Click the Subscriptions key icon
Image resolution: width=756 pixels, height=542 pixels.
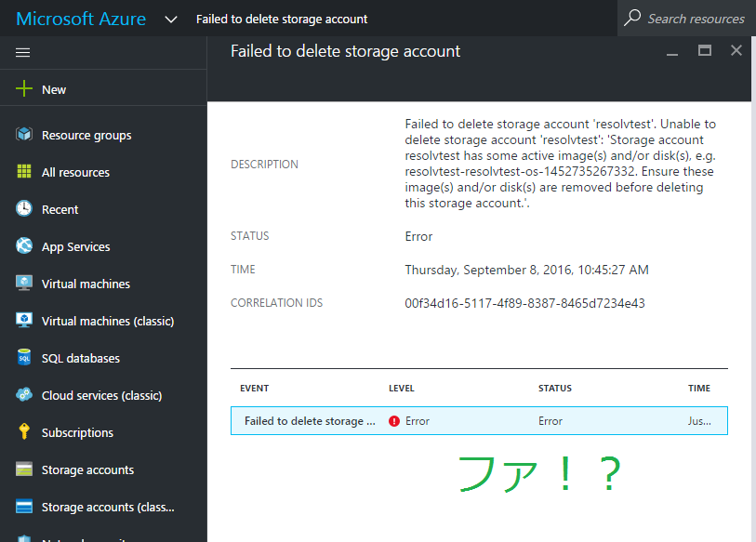pyautogui.click(x=24, y=431)
